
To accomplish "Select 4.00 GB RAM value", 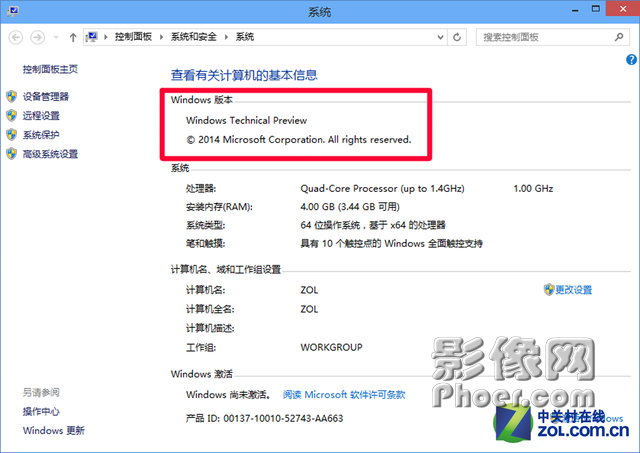I will tap(350, 207).
